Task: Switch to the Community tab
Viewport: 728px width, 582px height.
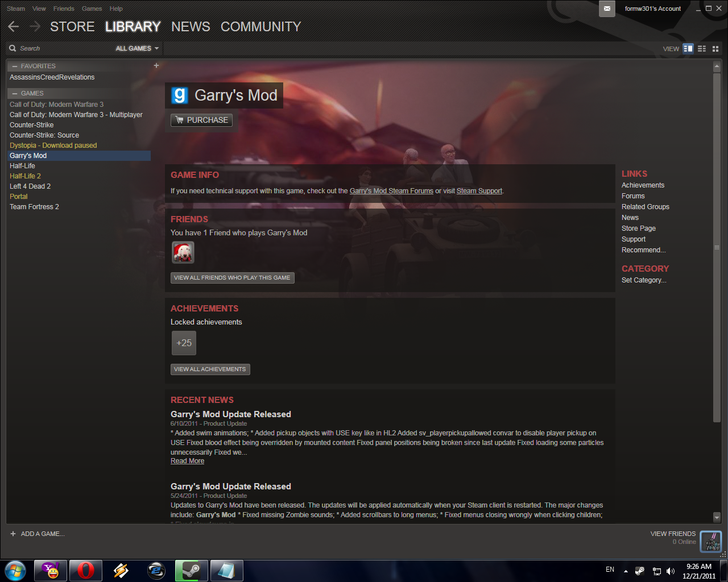Action: pos(260,27)
